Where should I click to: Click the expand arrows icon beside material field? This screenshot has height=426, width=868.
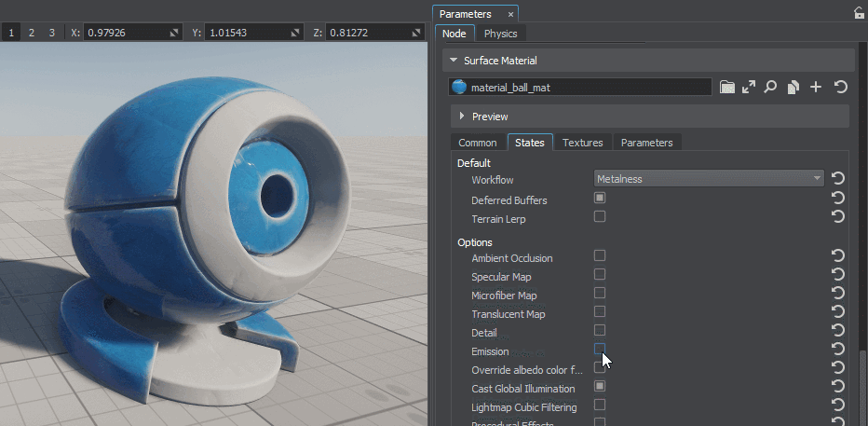[749, 87]
